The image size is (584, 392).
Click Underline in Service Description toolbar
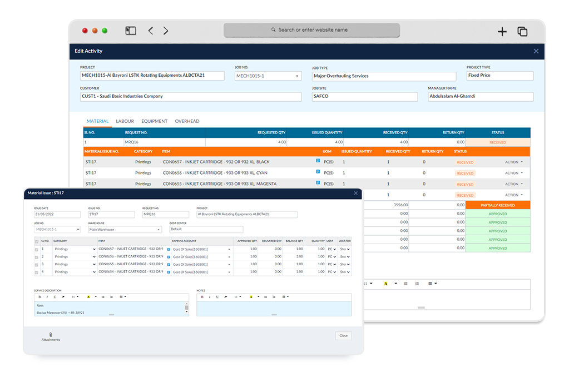(x=54, y=297)
